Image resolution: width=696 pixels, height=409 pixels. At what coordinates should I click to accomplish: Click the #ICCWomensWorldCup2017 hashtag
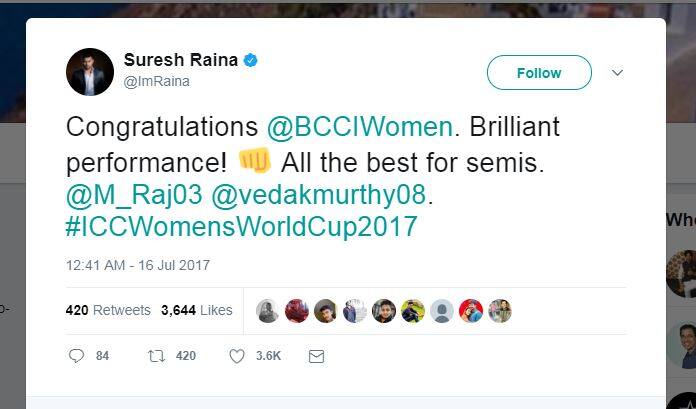click(241, 226)
